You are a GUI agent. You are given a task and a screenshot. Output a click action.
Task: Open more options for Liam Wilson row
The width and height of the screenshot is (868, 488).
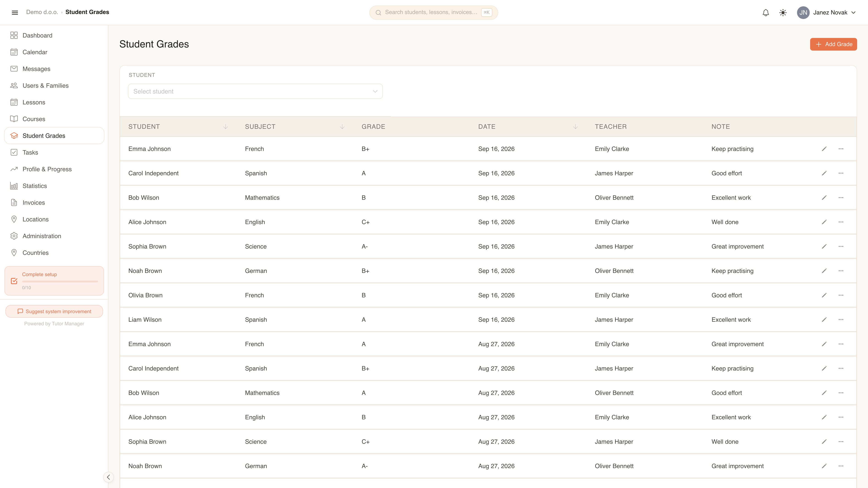click(841, 320)
